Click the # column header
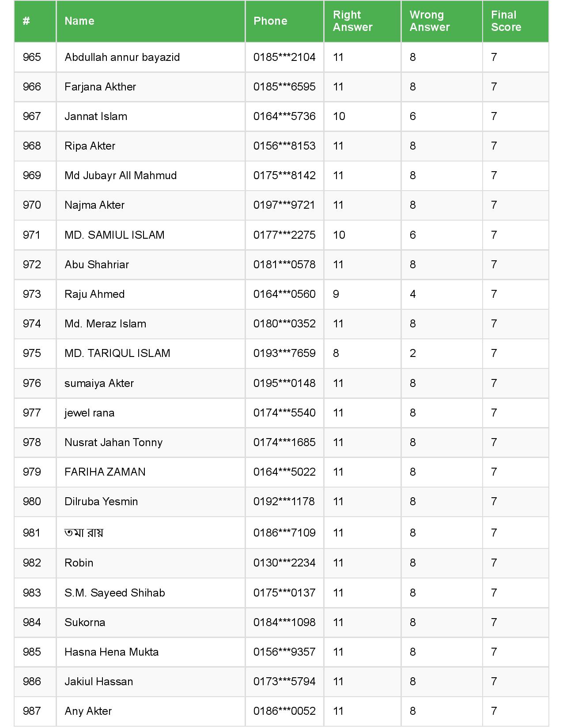Viewport: 563px width, 728px height. tap(26, 21)
